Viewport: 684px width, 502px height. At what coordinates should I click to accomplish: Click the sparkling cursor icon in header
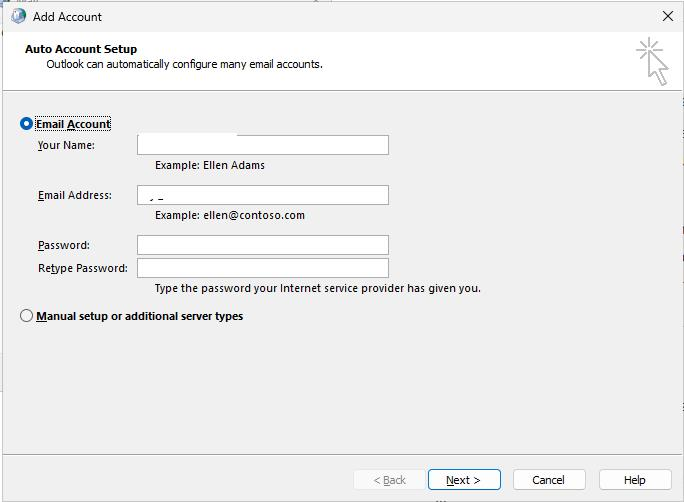[652, 61]
